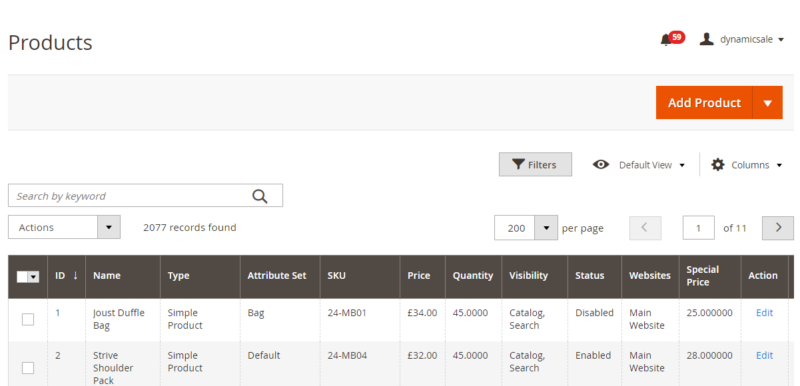Click the previous page left arrow

645,227
